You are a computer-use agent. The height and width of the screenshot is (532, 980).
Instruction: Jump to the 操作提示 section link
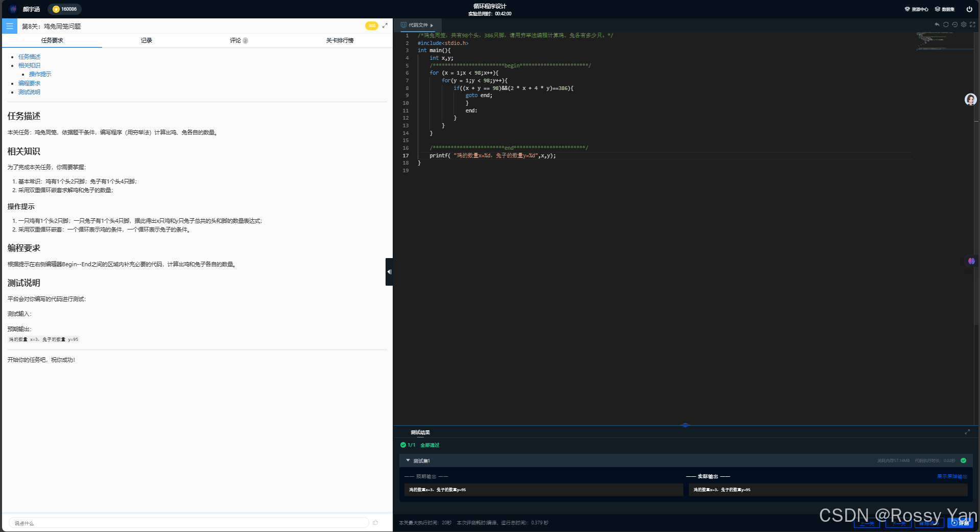tap(40, 74)
